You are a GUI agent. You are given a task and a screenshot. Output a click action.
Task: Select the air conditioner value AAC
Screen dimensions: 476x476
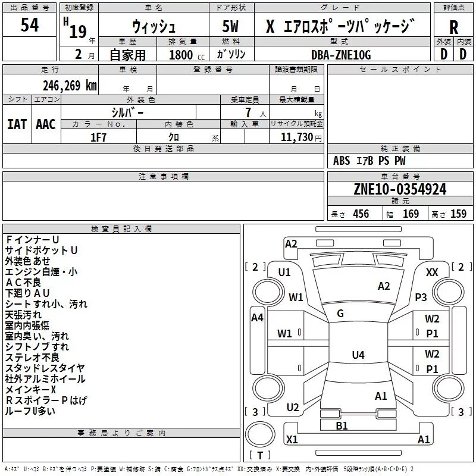(46, 124)
